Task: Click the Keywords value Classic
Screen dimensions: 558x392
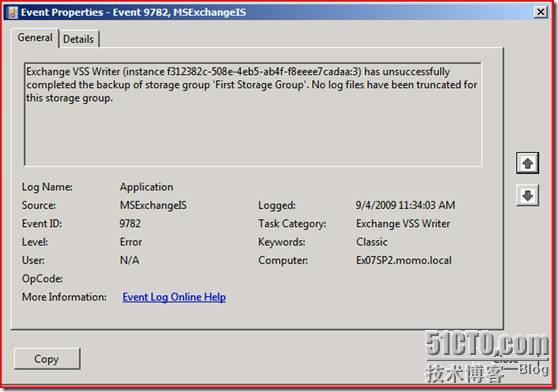Action: click(x=372, y=242)
